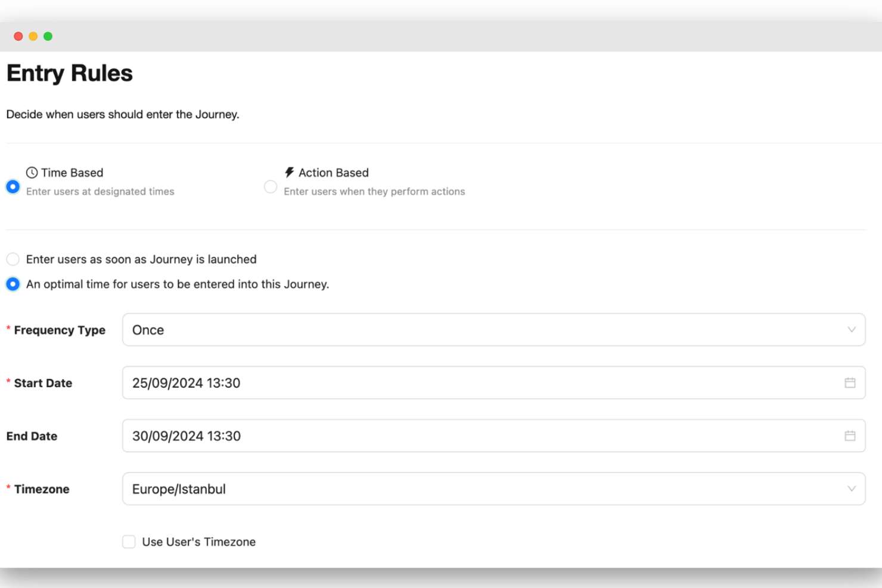The height and width of the screenshot is (588, 882).
Task: Click the green zoom window button
Action: (47, 36)
